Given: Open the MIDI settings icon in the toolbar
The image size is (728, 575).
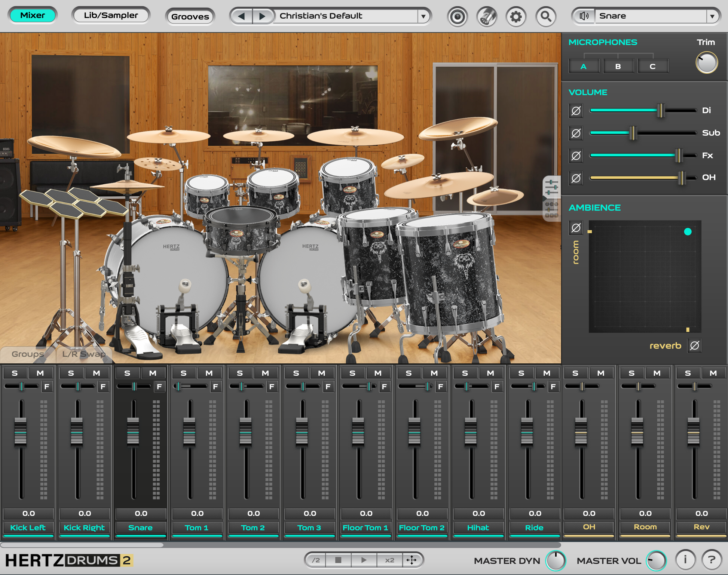Looking at the screenshot, I should pos(486,16).
